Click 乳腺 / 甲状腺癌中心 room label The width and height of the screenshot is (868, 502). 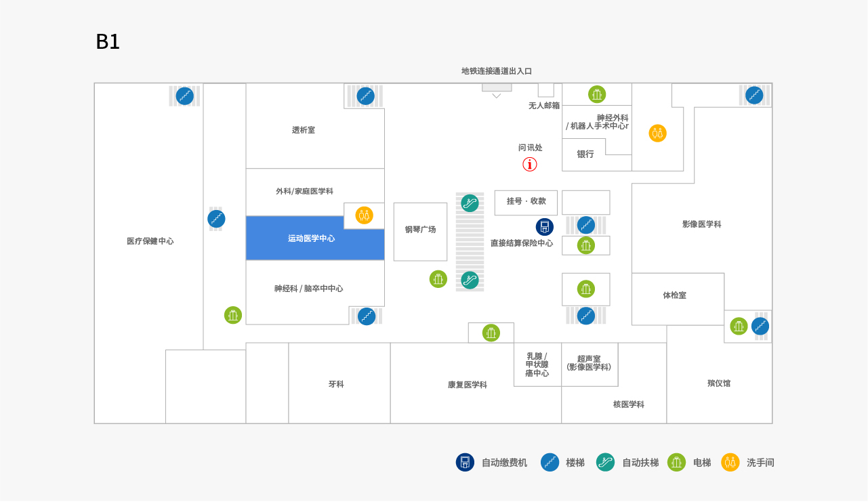537,364
